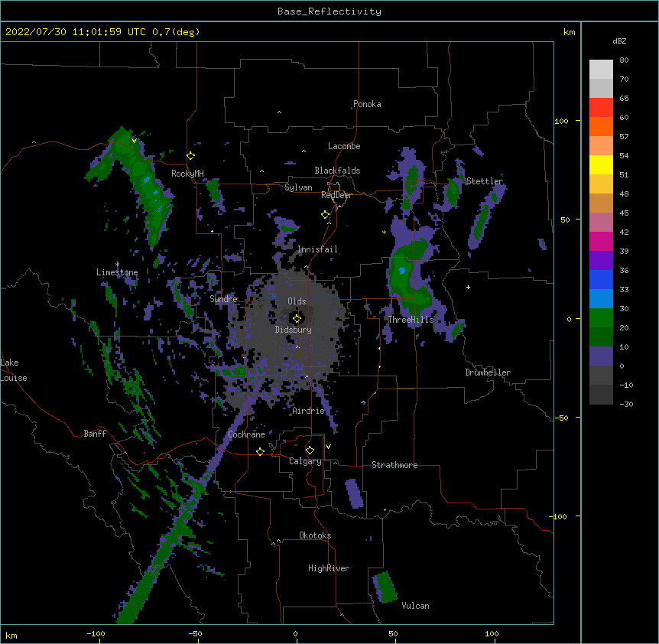The height and width of the screenshot is (644, 659).
Task: Pick the magenta 42-39 dBZ legend swatch
Action: click(601, 242)
